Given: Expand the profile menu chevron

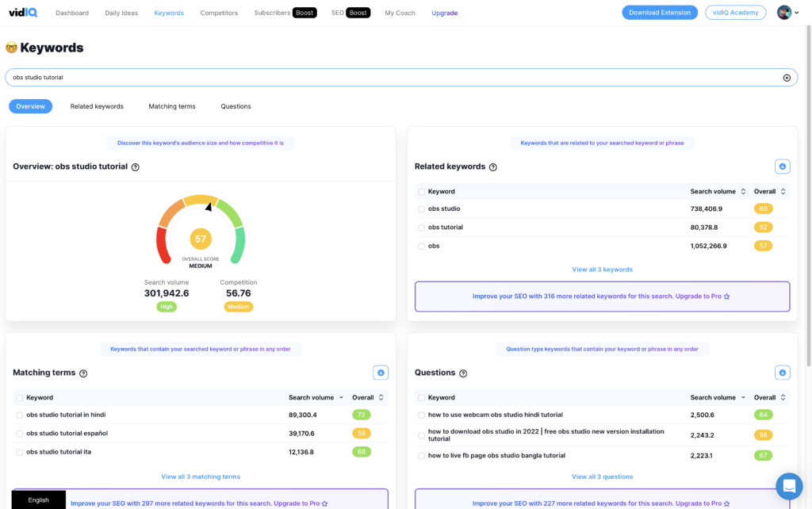Looking at the screenshot, I should 796,13.
